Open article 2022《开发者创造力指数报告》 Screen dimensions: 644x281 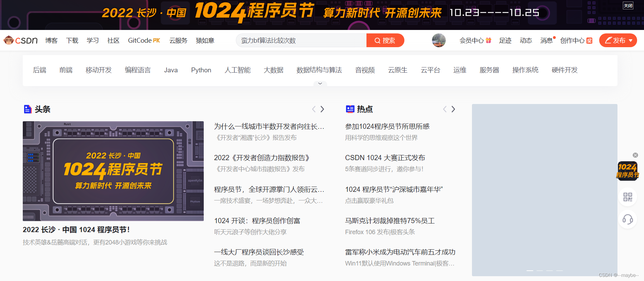(262, 158)
